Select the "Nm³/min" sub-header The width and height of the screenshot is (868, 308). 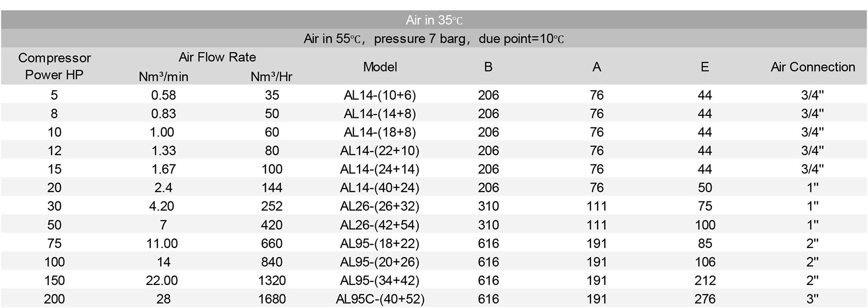point(163,77)
